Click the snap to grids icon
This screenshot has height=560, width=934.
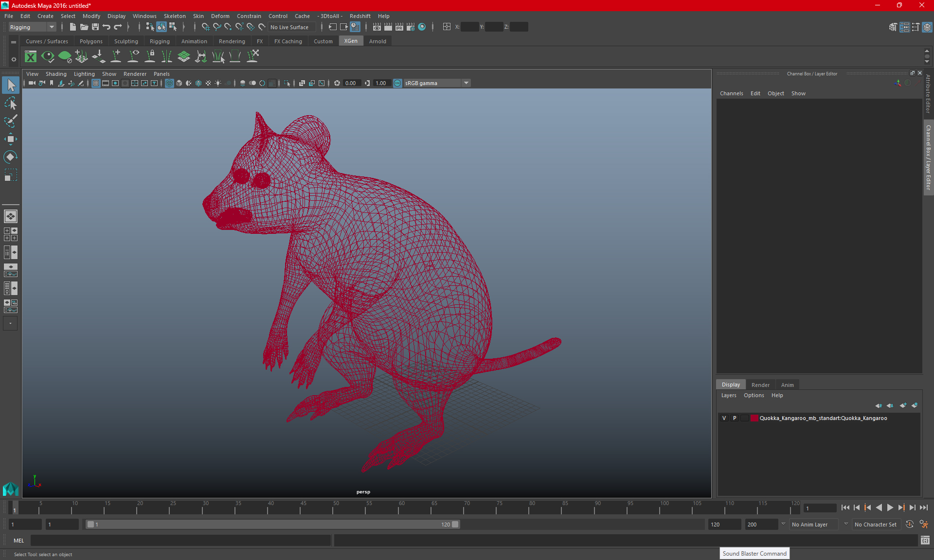pyautogui.click(x=205, y=27)
